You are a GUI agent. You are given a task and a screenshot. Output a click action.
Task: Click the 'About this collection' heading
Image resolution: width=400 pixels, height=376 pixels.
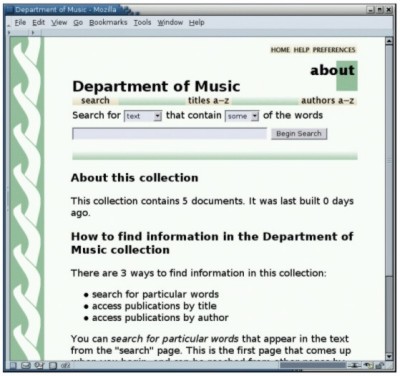point(135,178)
